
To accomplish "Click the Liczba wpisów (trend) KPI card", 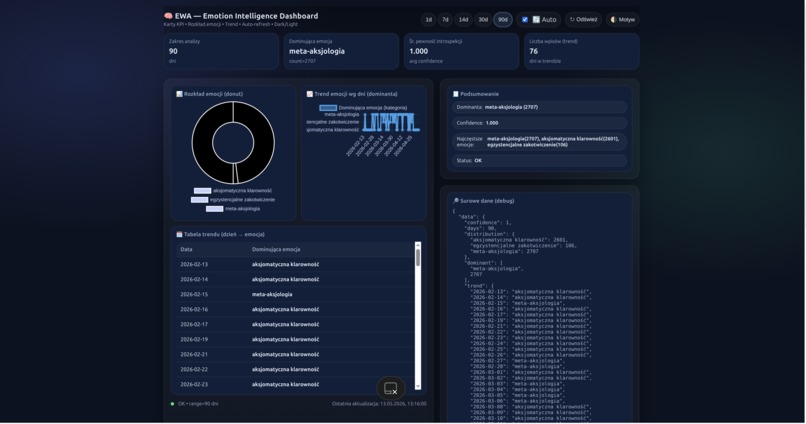I will point(581,51).
